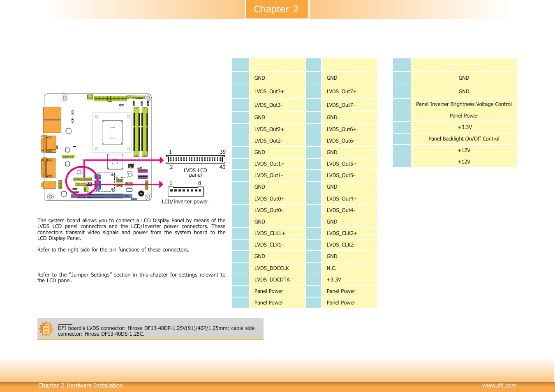Screen dimensions: 555x392
Task: Click 'Panel Inverter Brightness Voltage Control' cell
Action: 464,104
